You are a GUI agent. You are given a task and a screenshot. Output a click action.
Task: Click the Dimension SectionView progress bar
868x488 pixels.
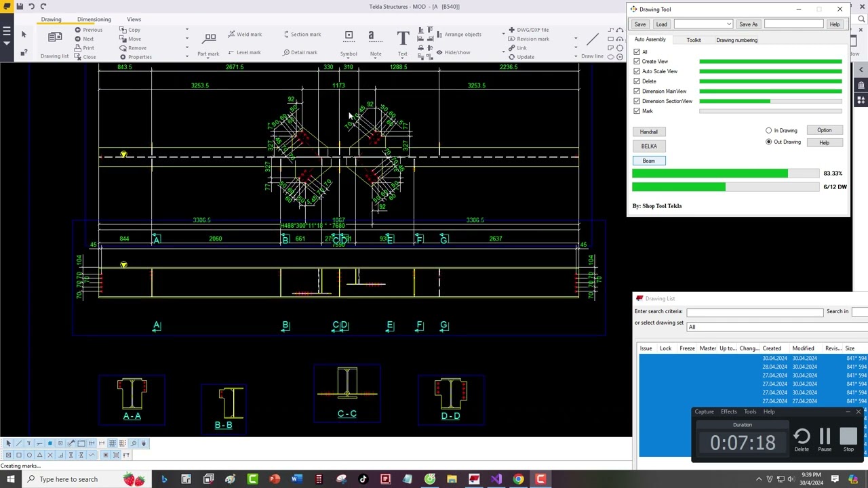pos(770,101)
